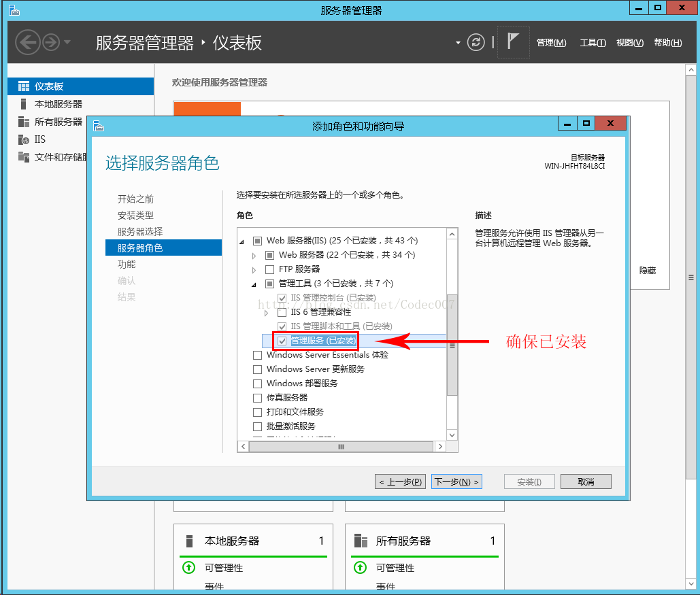Click the 上一步(P) button
The height and width of the screenshot is (595, 700).
click(400, 481)
